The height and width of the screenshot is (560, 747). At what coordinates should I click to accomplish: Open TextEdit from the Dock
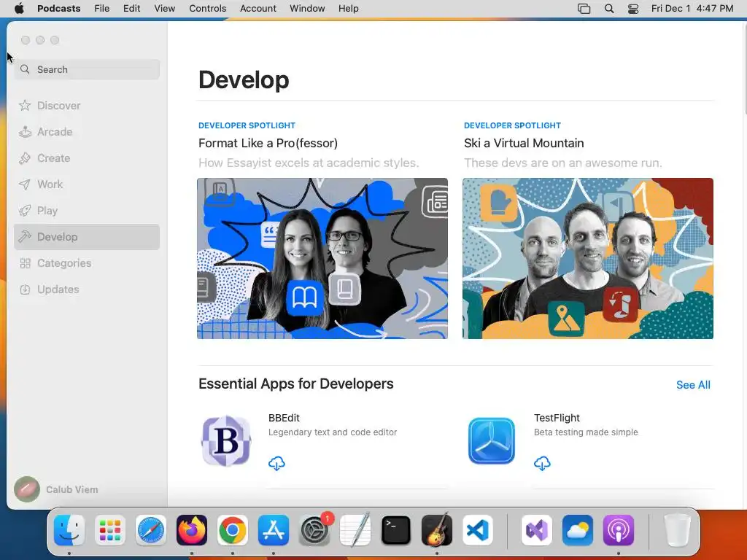(355, 530)
